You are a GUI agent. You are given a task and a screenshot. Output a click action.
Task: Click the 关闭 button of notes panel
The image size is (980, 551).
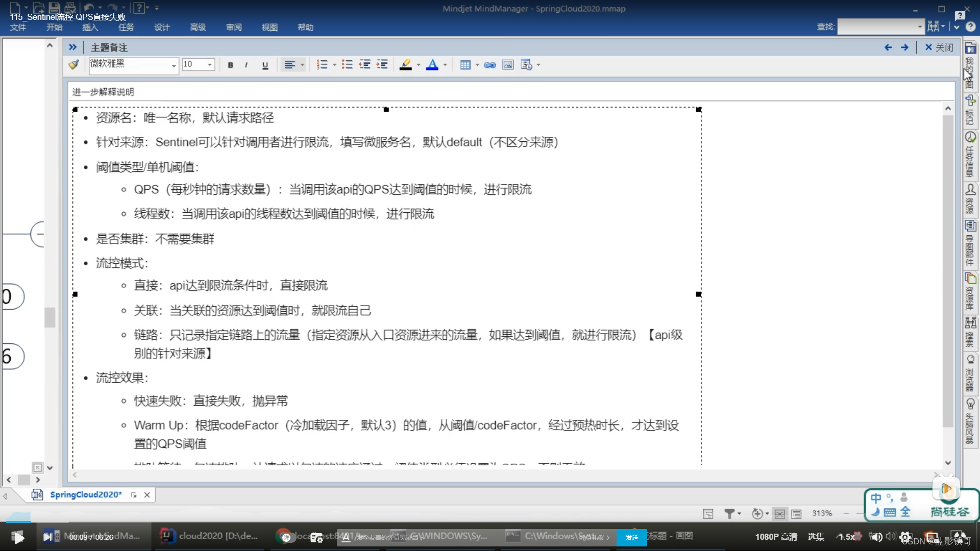(939, 47)
